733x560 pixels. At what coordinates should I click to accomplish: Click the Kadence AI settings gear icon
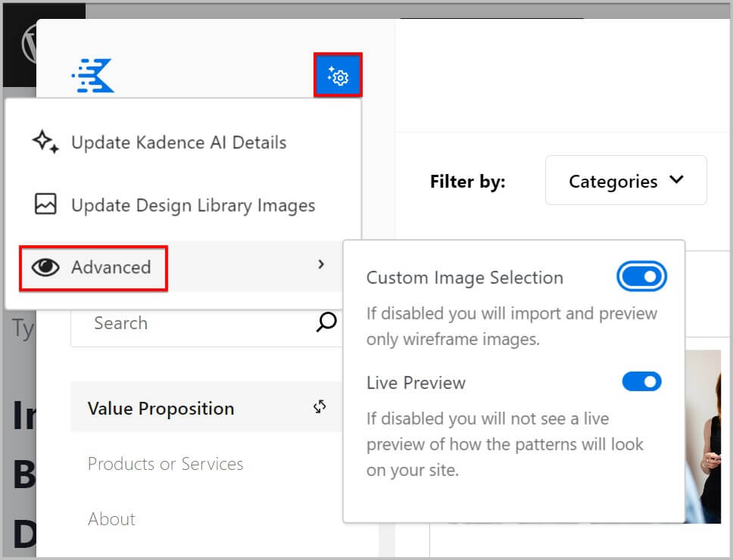point(338,76)
